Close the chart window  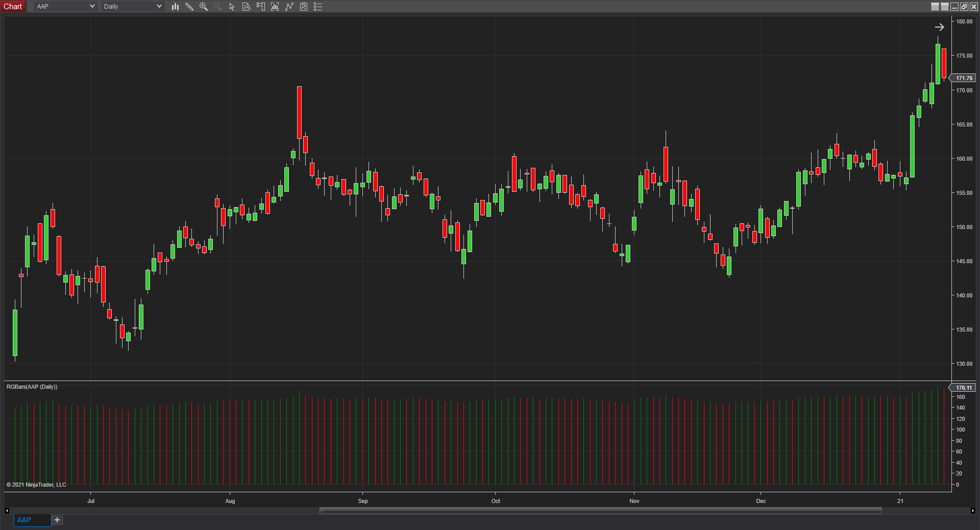click(973, 7)
